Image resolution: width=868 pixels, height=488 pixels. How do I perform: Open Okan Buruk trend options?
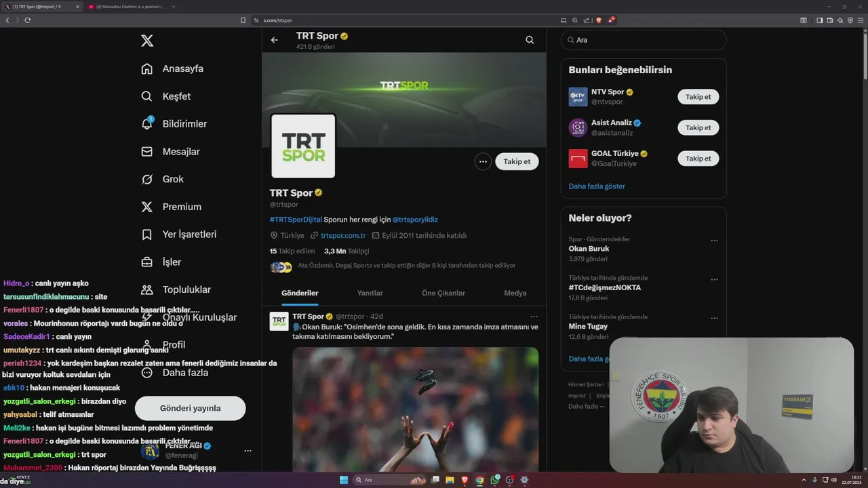(x=714, y=241)
